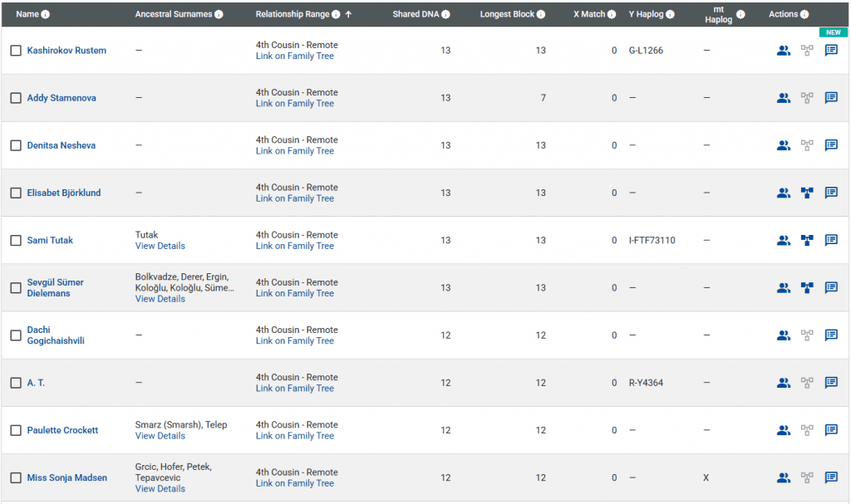The height and width of the screenshot is (504, 851).
Task: Open Elisabet Björklund's profile name link
Action: 64,193
